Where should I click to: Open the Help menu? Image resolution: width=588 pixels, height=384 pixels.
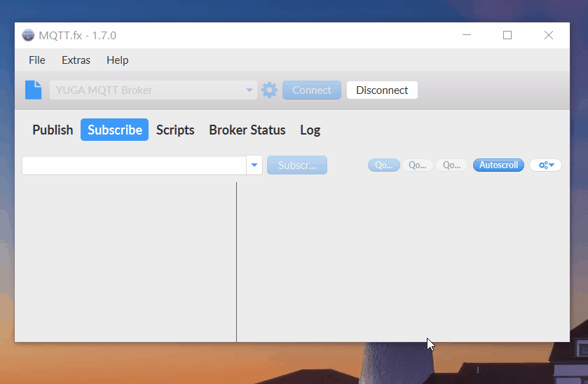point(117,60)
